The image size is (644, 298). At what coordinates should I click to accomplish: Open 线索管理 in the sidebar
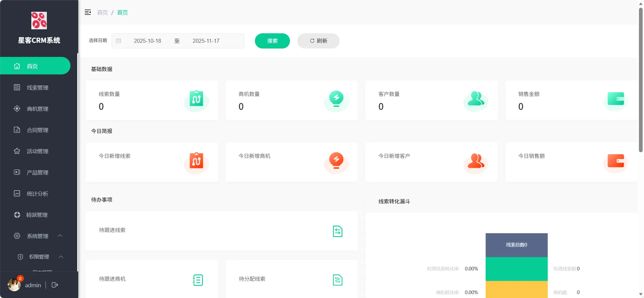coord(37,88)
